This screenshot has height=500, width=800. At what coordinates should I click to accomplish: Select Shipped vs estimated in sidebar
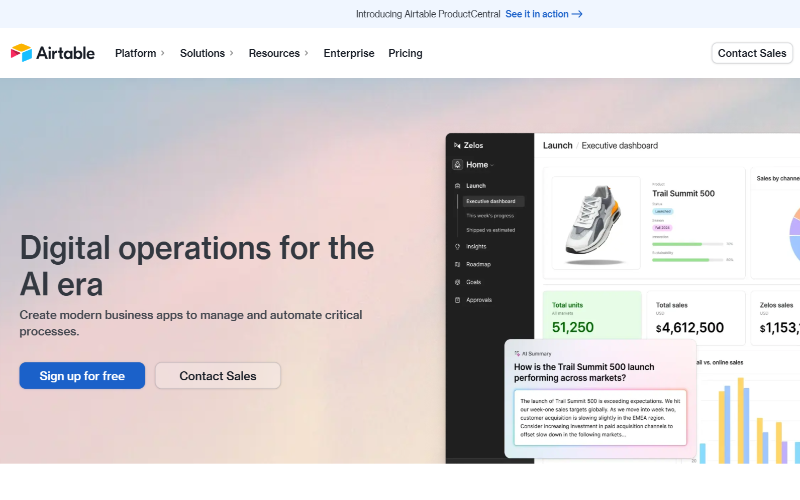coord(490,230)
